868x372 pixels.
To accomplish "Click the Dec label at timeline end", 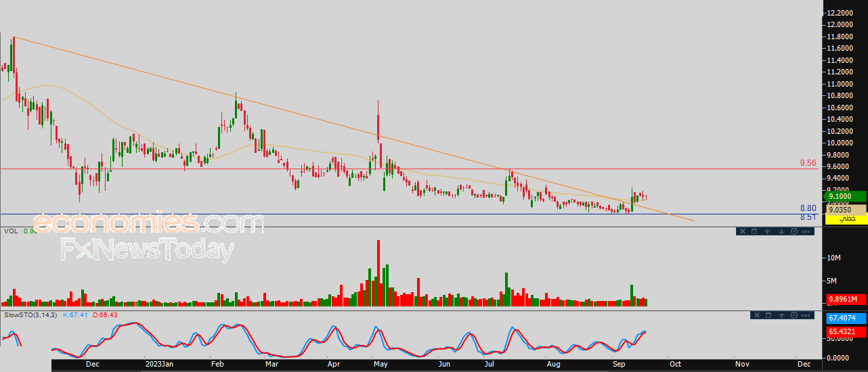I will 804,364.
